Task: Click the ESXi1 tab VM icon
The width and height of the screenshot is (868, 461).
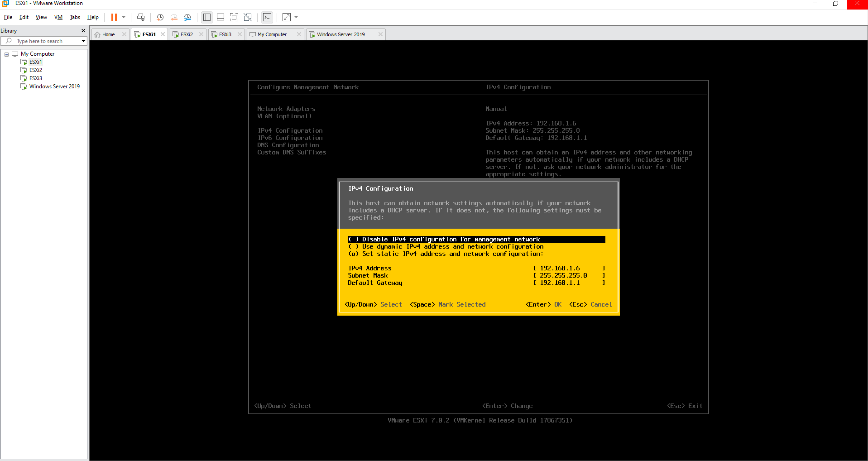Action: pyautogui.click(x=137, y=34)
